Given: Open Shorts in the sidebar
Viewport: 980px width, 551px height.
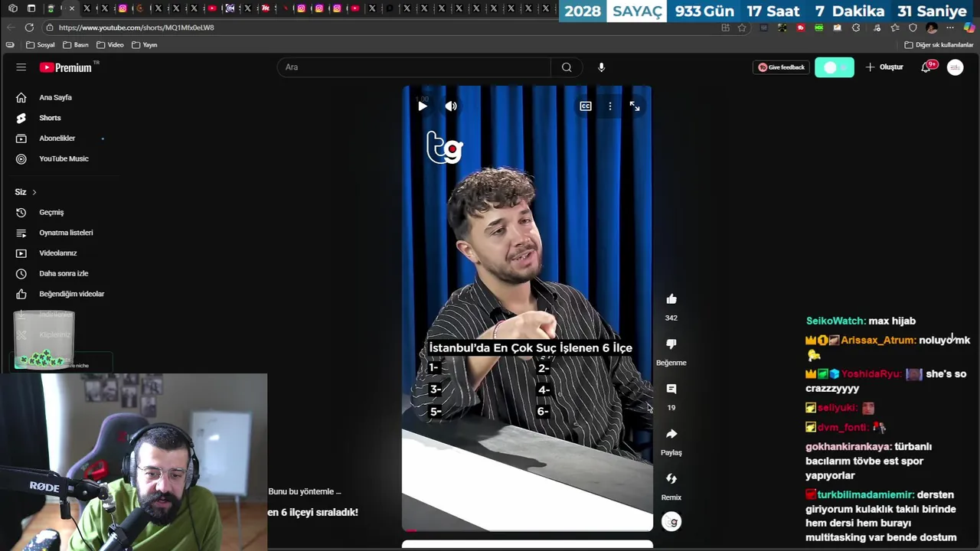Looking at the screenshot, I should point(50,118).
